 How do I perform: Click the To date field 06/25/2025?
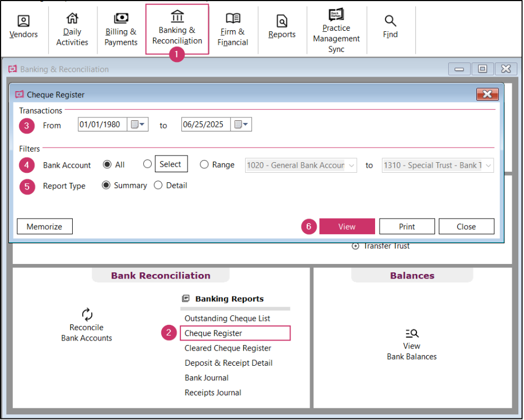click(205, 125)
